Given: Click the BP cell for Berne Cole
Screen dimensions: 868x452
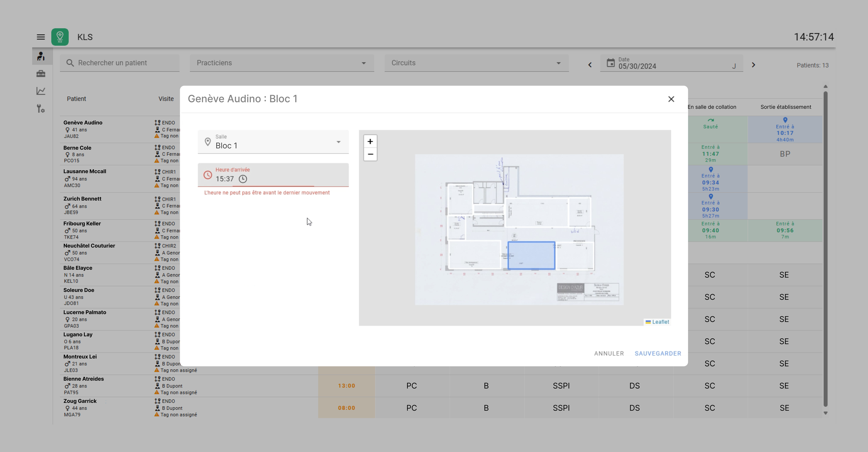Looking at the screenshot, I should [785, 154].
